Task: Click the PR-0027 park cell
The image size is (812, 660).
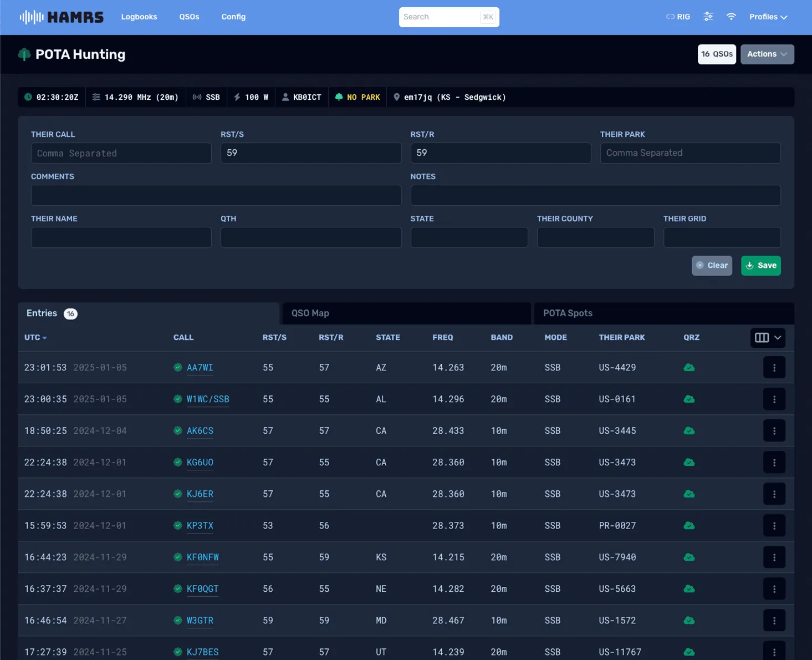Action: pyautogui.click(x=617, y=525)
